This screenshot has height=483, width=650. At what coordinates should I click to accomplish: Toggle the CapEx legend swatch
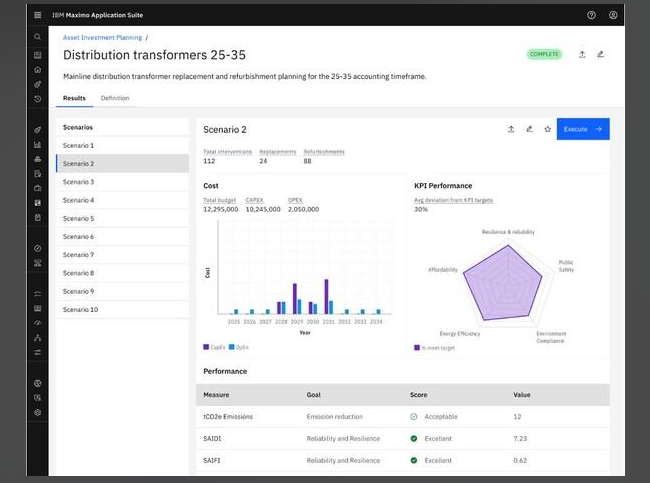coord(206,347)
